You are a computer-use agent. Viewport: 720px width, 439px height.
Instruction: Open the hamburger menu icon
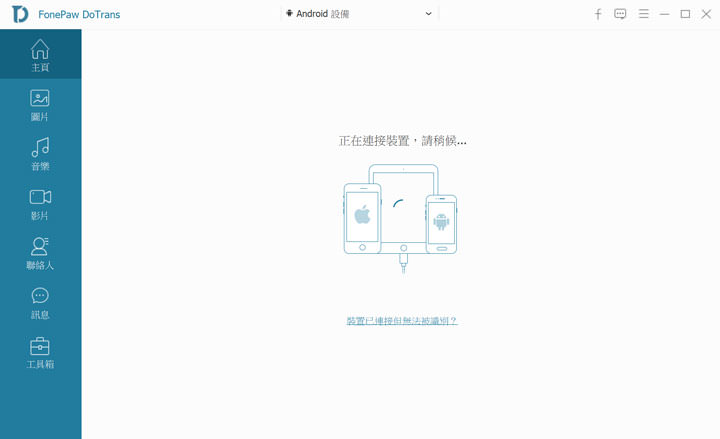pyautogui.click(x=643, y=14)
